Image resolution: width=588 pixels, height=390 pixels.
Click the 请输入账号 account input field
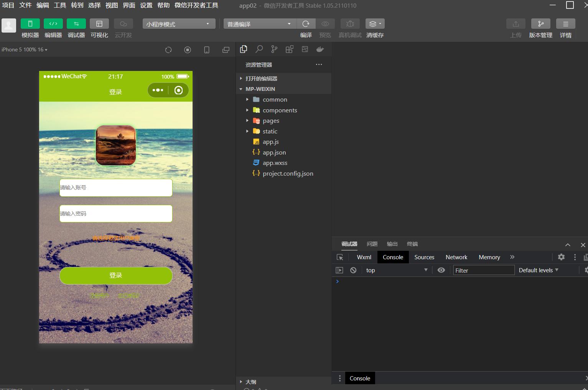pyautogui.click(x=116, y=188)
